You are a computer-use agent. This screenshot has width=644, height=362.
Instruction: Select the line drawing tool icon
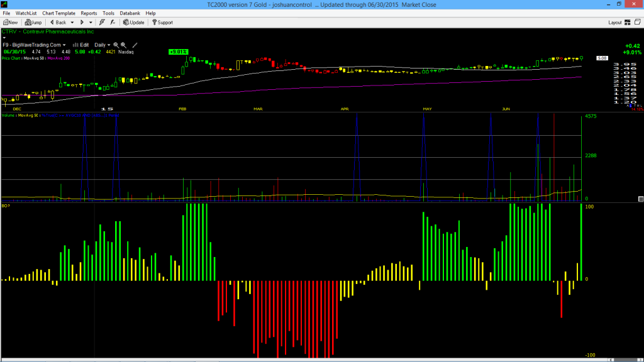pyautogui.click(x=135, y=45)
